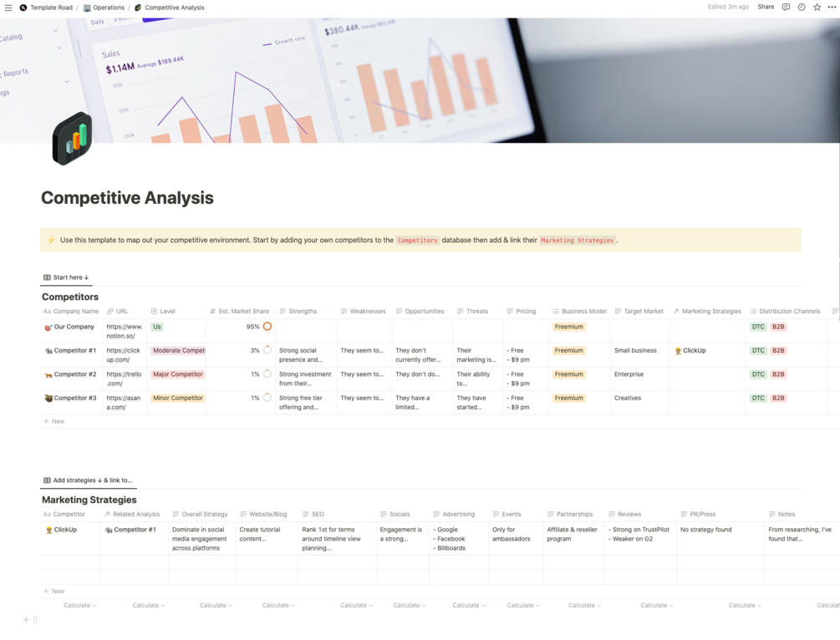Click the Minor Competitor level tag
Viewport: 840px width, 640px height.
[x=178, y=398]
